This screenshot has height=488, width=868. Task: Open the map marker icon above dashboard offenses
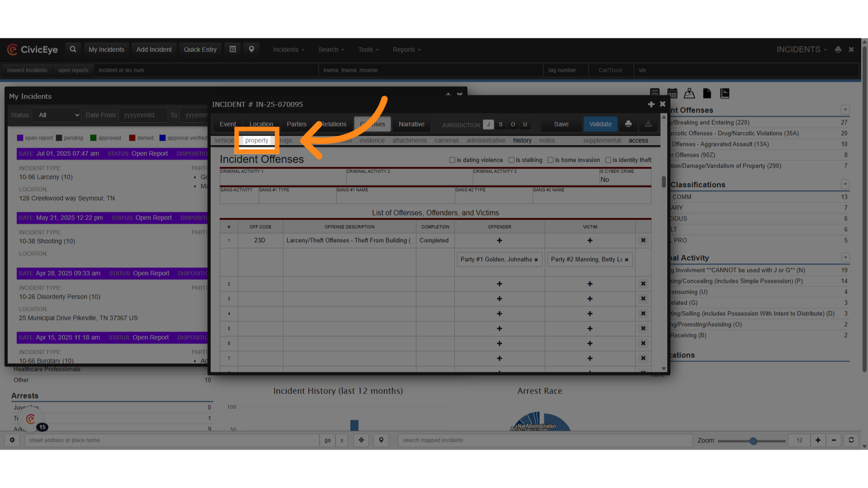689,93
